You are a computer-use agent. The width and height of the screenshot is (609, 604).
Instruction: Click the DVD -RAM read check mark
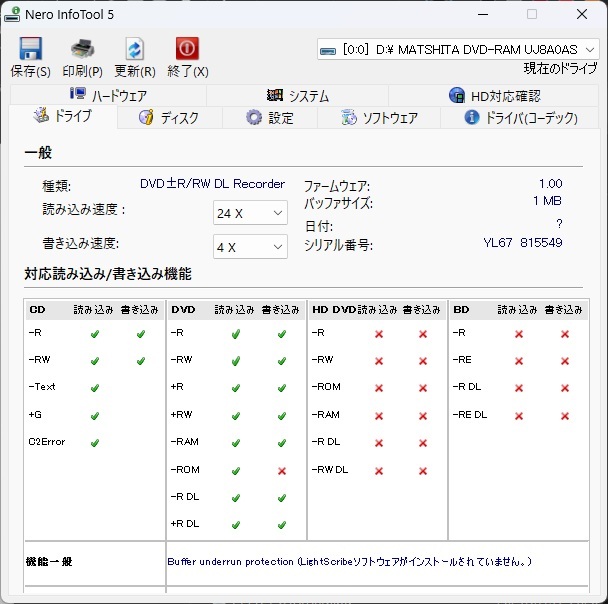(x=236, y=443)
